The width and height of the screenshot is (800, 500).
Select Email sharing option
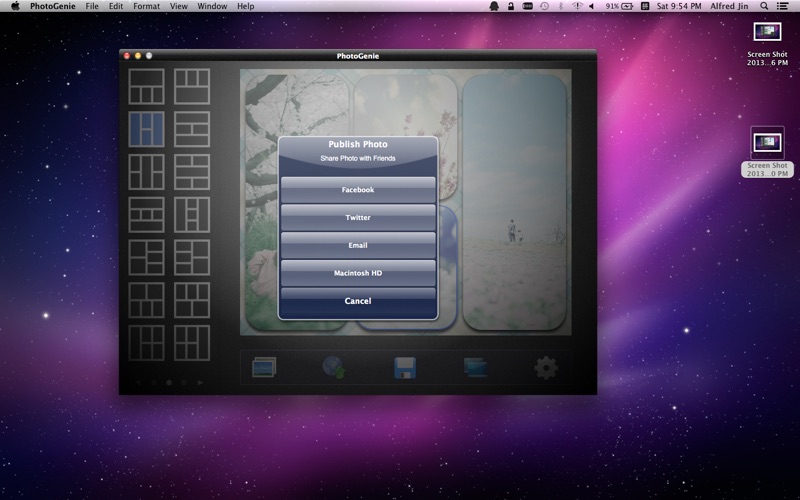tap(358, 245)
